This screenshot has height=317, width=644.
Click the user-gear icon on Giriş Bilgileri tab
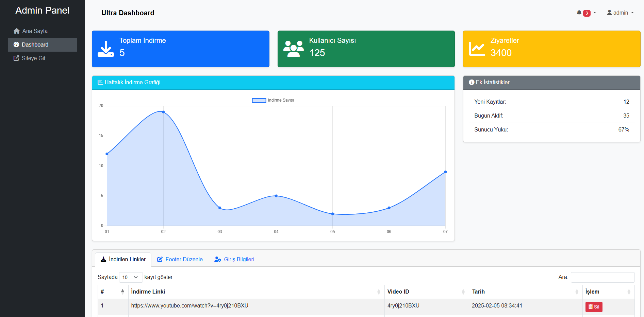[x=218, y=259]
